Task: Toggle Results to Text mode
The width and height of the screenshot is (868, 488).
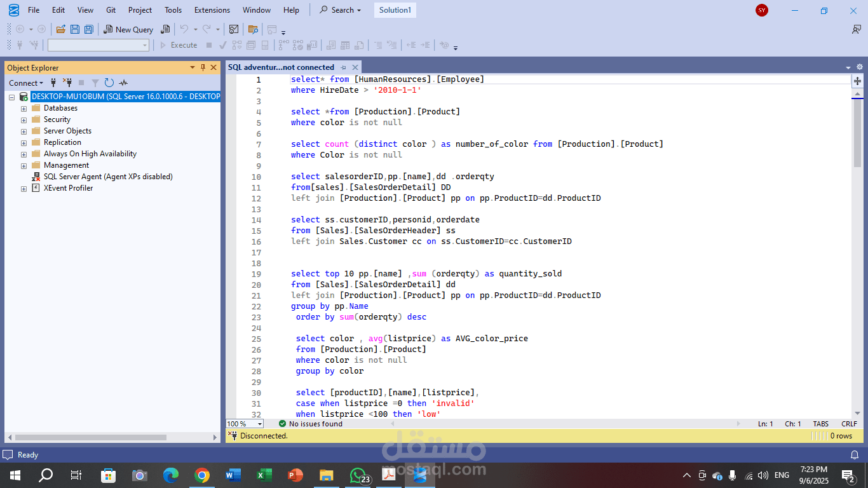Action: (330, 45)
